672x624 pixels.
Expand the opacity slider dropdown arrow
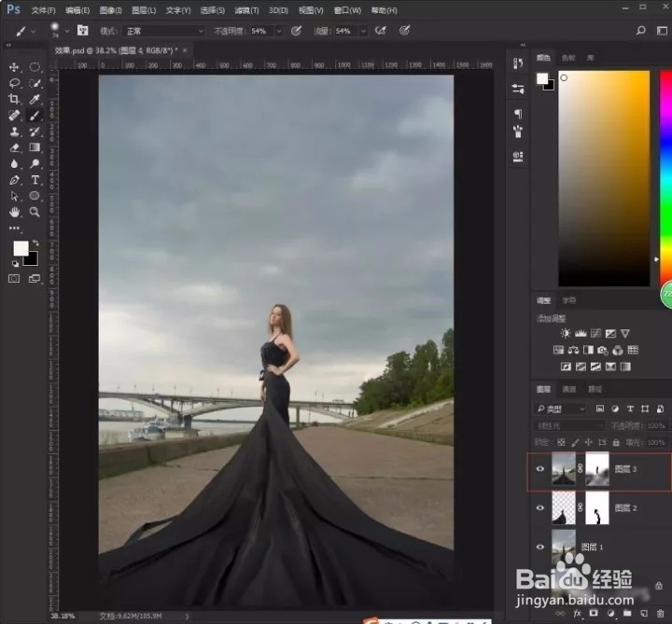tap(279, 32)
